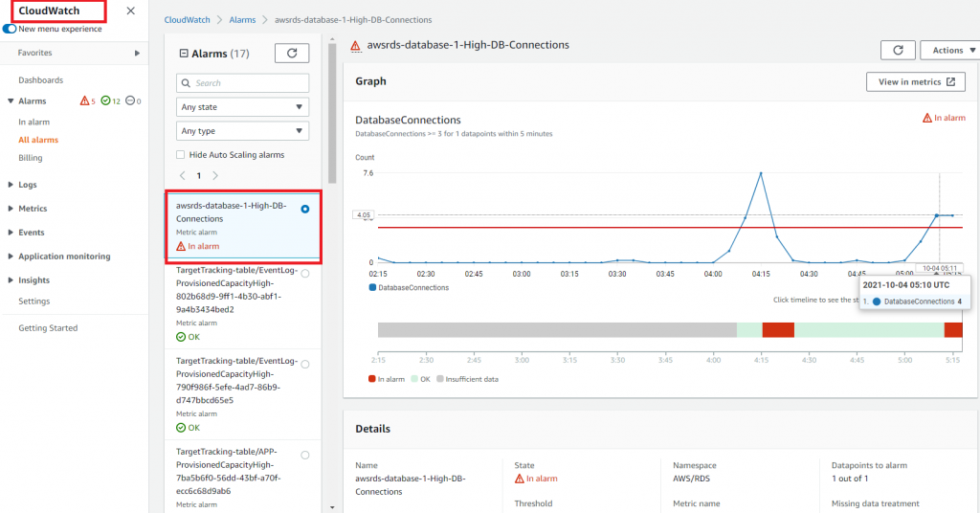Click DatabaseConnections legend color swatch
This screenshot has height=513, width=980.
click(372, 287)
